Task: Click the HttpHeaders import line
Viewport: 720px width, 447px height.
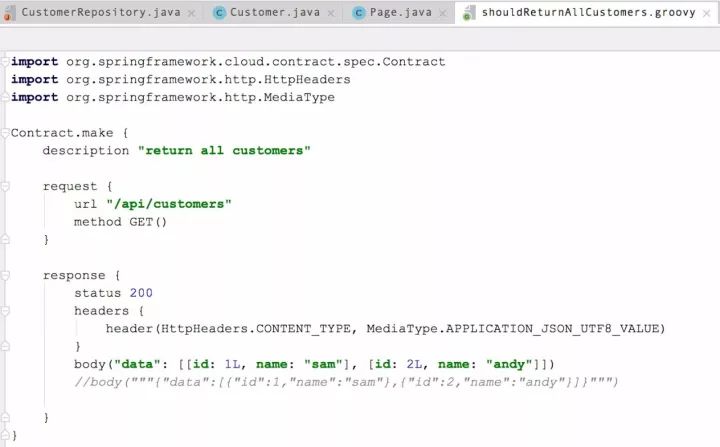Action: coord(181,79)
